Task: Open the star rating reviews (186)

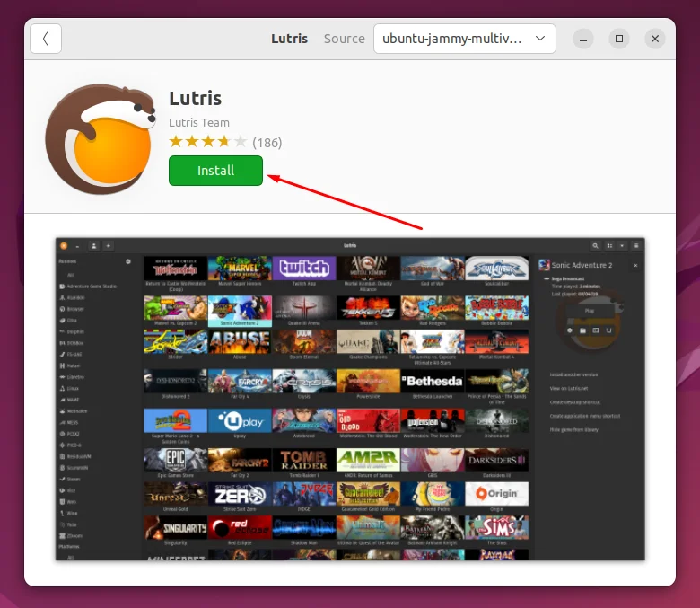Action: click(x=225, y=142)
